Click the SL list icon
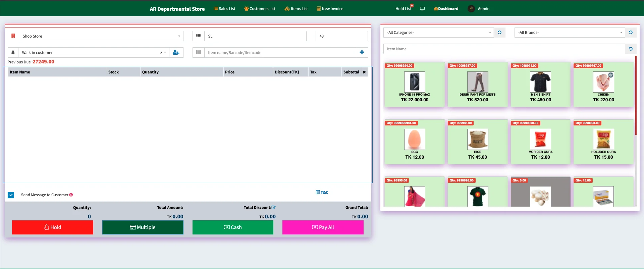Viewport: 644px width, 269px height. (198, 36)
